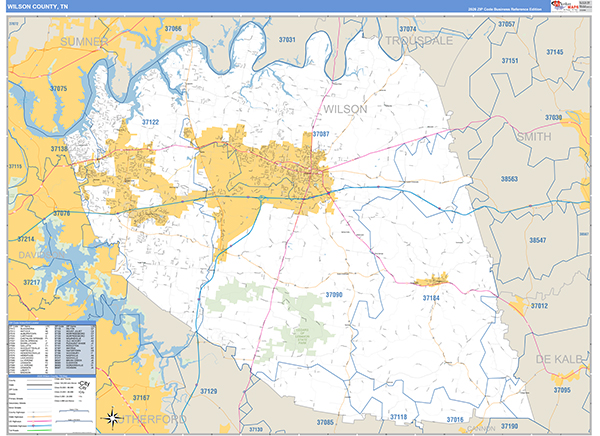Viewport: 600px width, 436px height.
Task: Click ZIP code label 37115
Action: 15,167
